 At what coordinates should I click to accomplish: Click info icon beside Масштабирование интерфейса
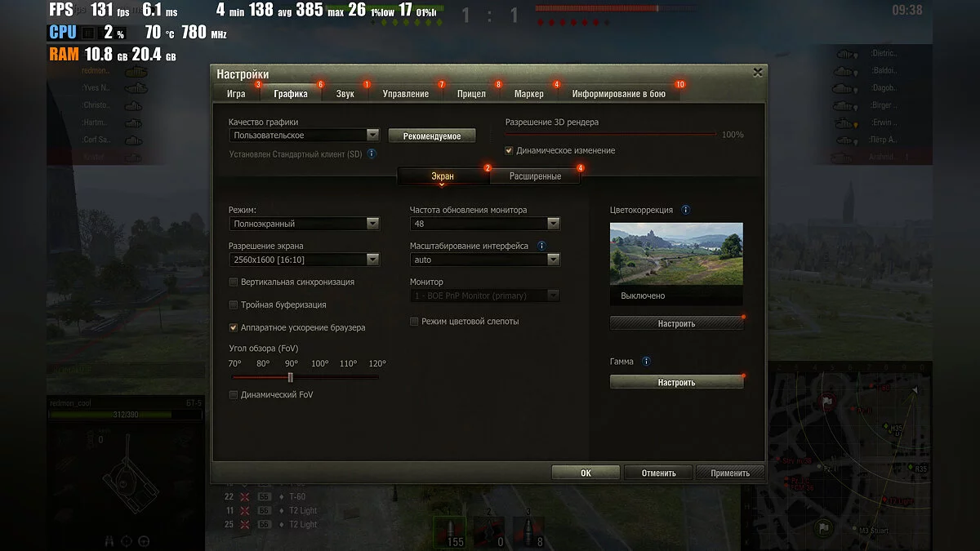542,246
